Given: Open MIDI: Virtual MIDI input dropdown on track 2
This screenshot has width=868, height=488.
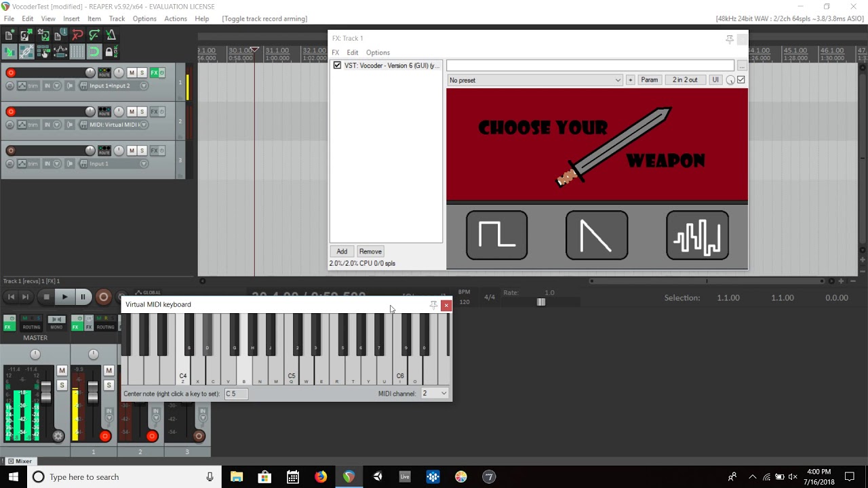Looking at the screenshot, I should coord(113,125).
